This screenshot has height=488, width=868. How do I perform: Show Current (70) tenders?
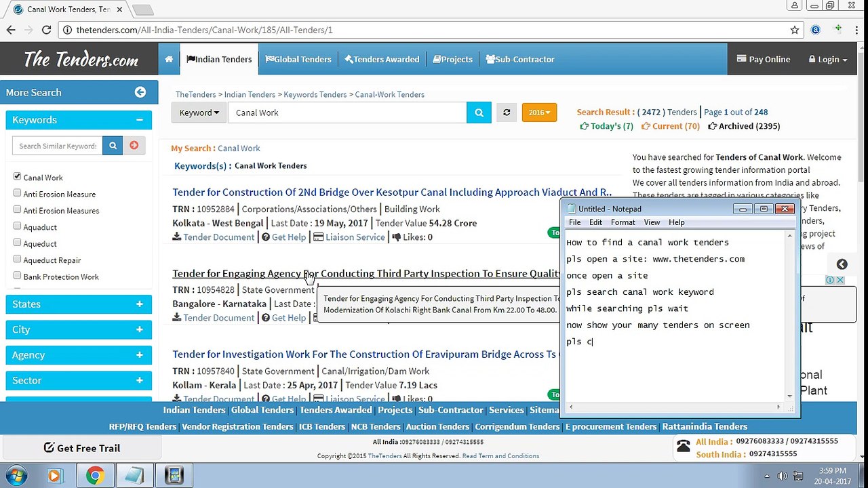coord(671,126)
